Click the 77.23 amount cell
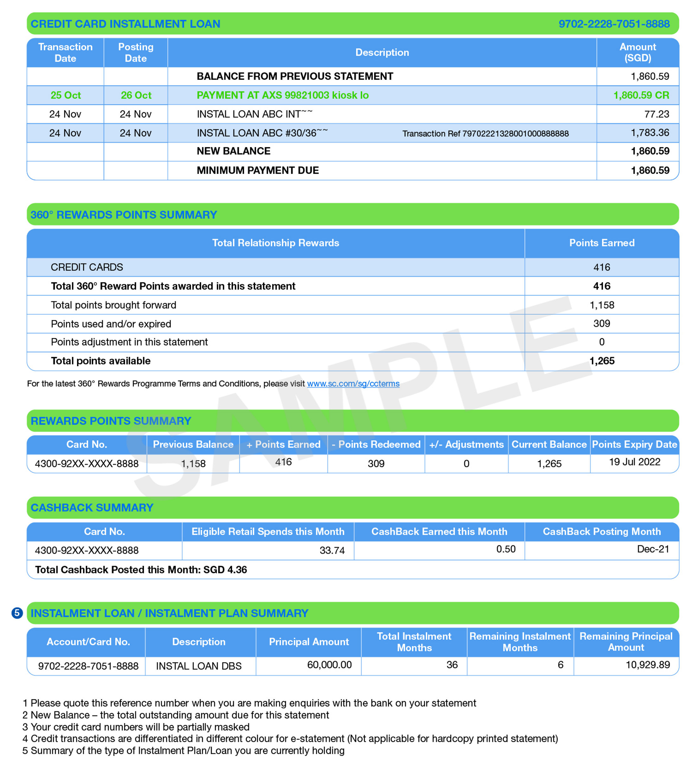This screenshot has height=784, width=692. [656, 114]
